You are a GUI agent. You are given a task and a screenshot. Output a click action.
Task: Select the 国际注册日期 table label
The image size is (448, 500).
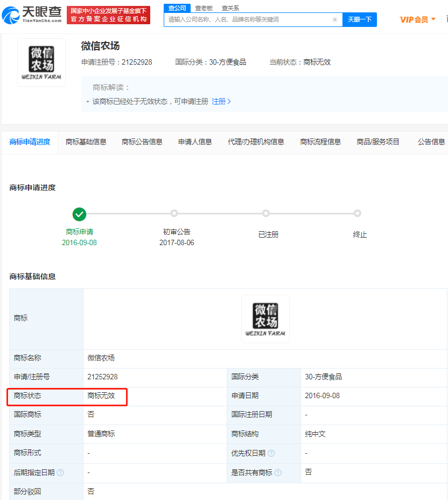tap(251, 414)
